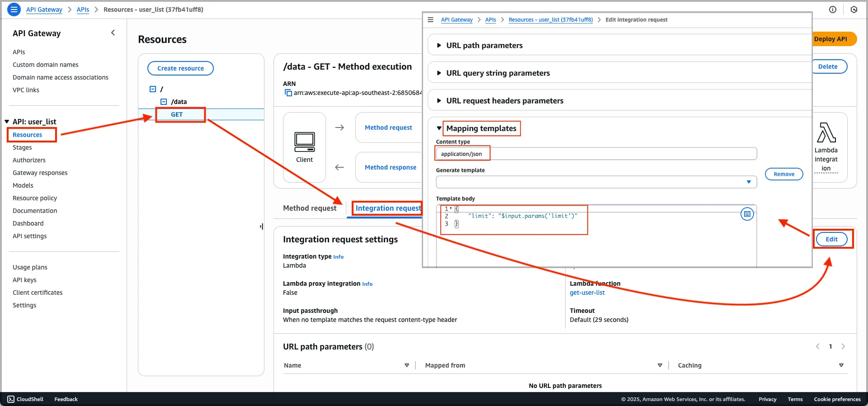Click the Content type input field

tap(596, 154)
